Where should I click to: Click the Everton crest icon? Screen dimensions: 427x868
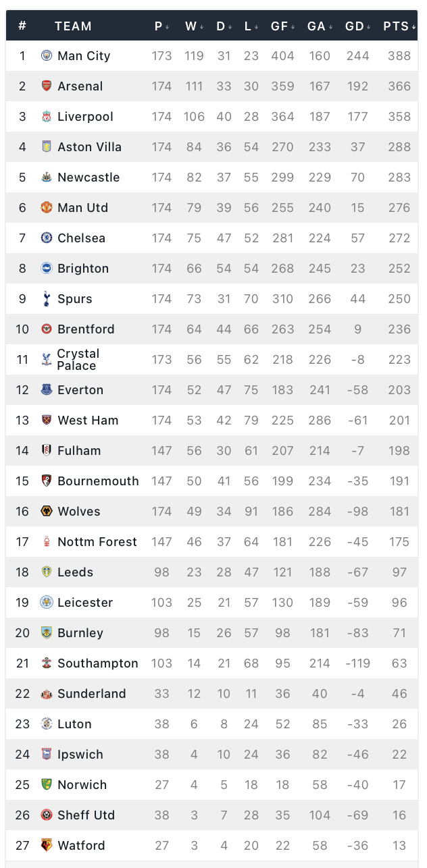(x=47, y=389)
